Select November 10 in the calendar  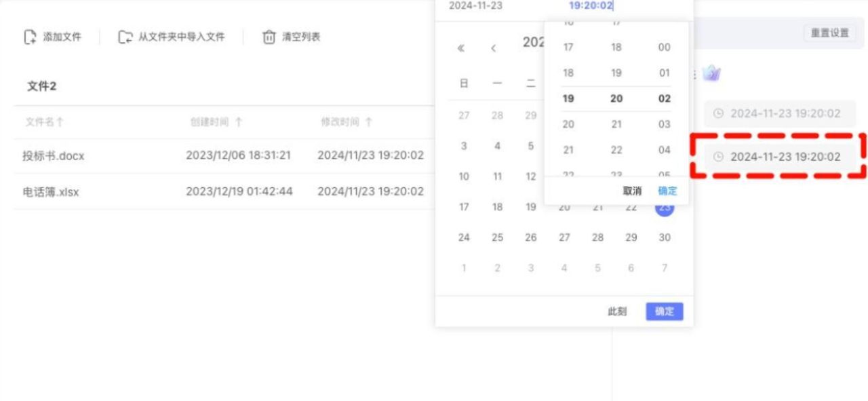(464, 176)
